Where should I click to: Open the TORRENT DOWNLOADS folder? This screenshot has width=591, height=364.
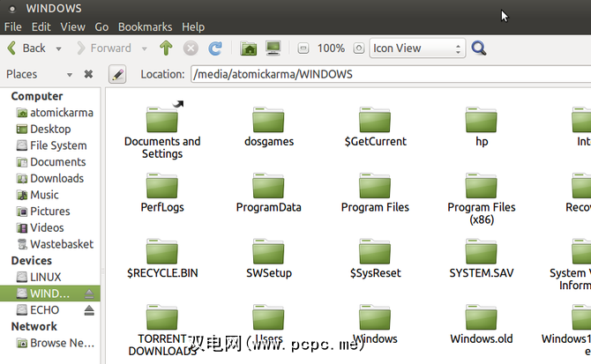162,317
